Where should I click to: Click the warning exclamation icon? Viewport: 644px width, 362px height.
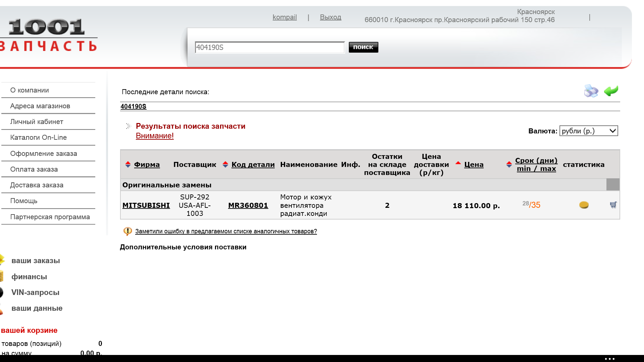[x=127, y=231]
